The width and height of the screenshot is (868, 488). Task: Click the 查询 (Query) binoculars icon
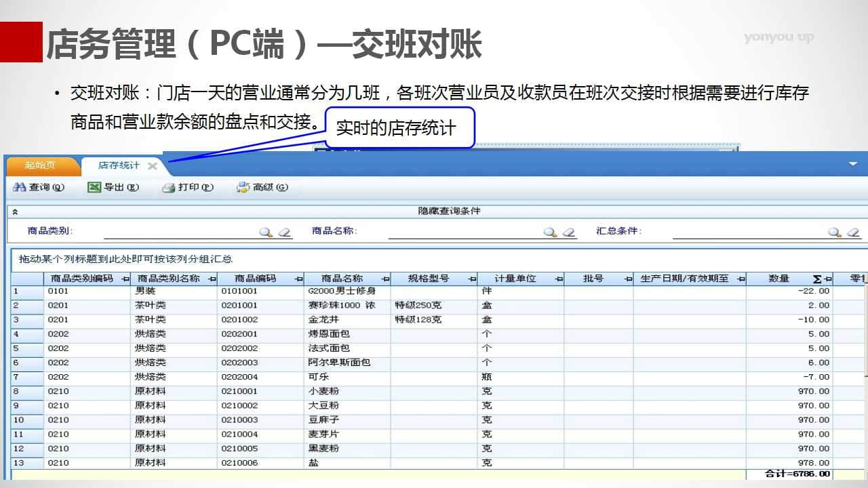[19, 188]
